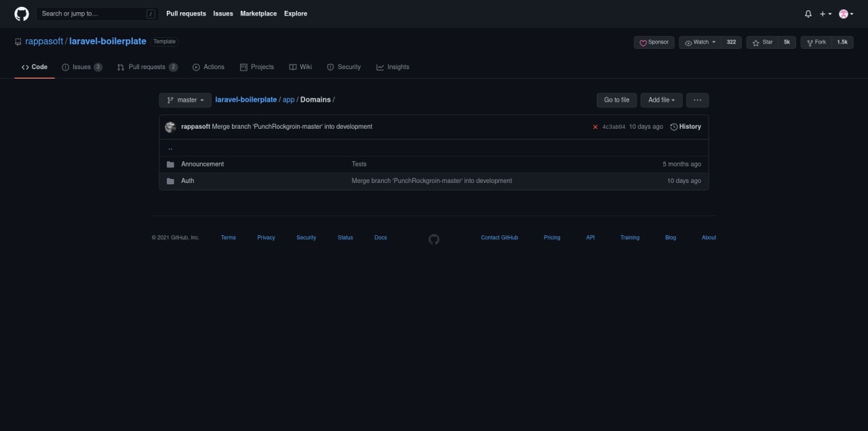Fork the repository

tap(816, 42)
